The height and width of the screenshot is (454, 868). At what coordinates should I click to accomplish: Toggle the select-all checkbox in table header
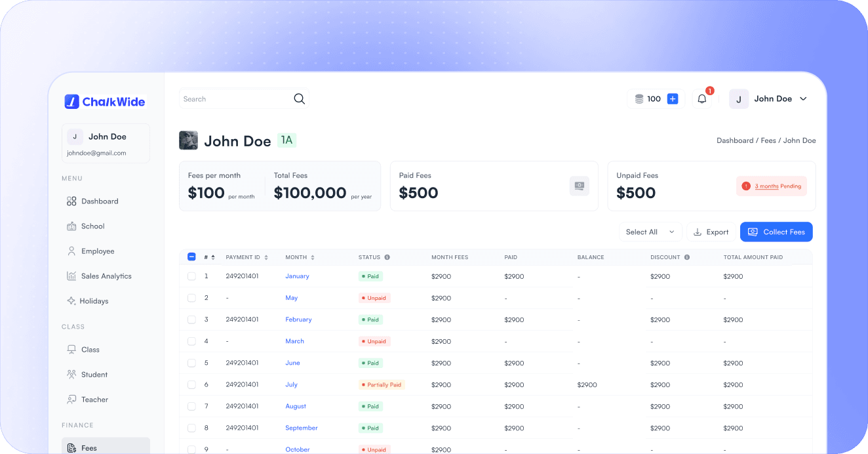coord(191,257)
